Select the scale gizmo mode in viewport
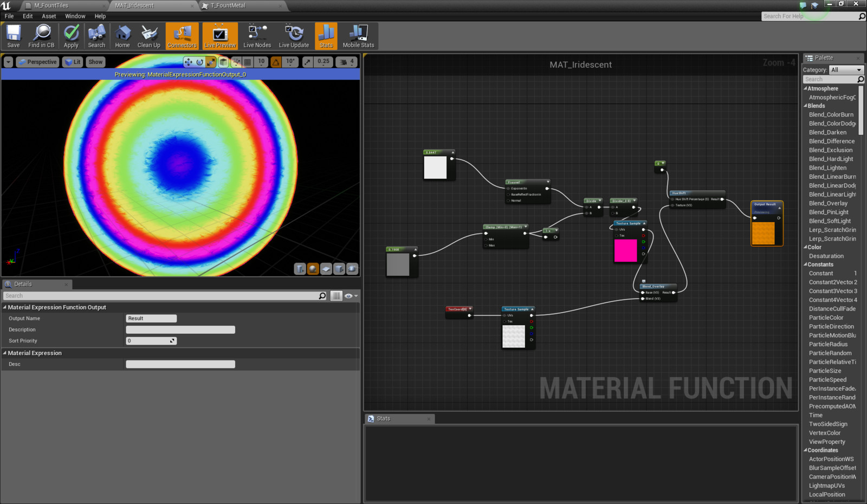This screenshot has height=504, width=867. tap(211, 62)
